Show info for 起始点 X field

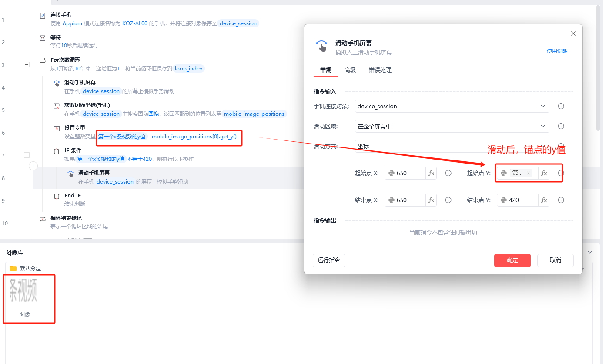(448, 173)
